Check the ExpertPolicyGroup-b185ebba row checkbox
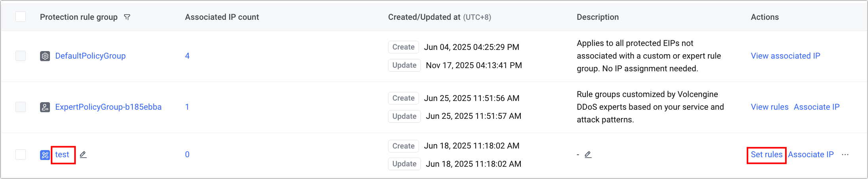868x179 pixels. pyautogui.click(x=21, y=107)
